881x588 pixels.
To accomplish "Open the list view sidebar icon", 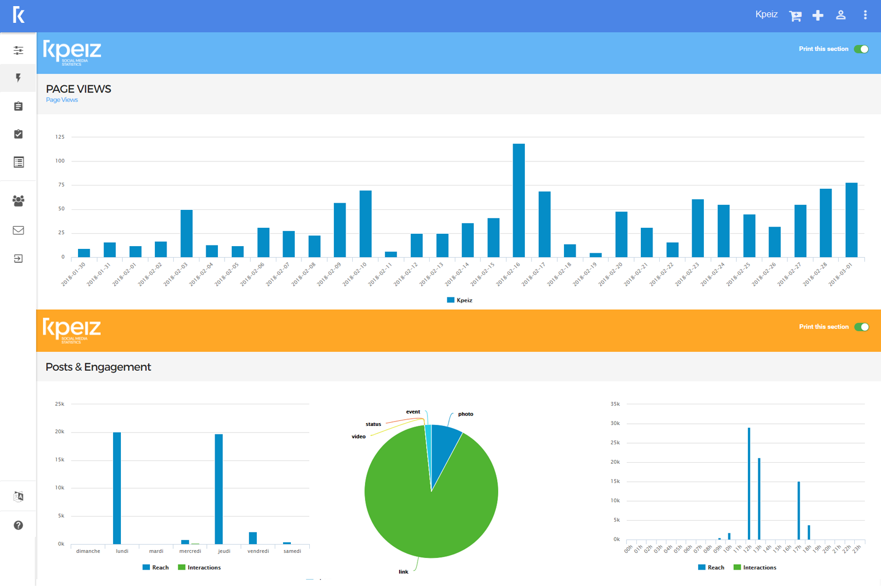I will coord(18,162).
